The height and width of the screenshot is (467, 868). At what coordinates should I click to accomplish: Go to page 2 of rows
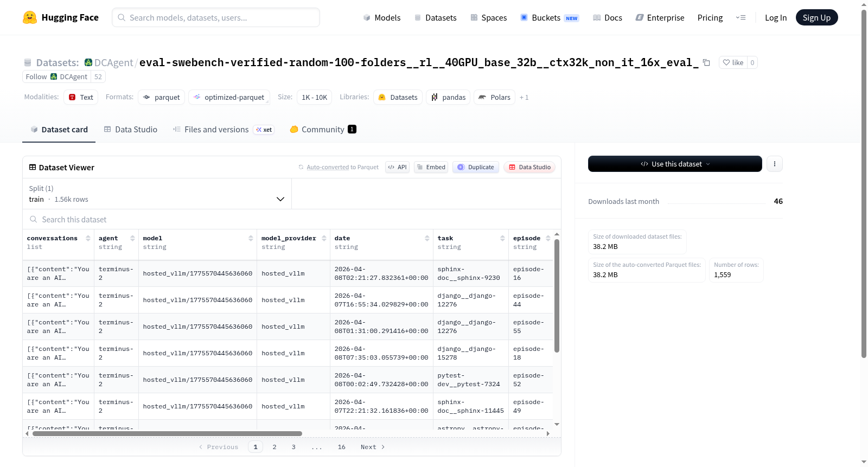pos(275,447)
